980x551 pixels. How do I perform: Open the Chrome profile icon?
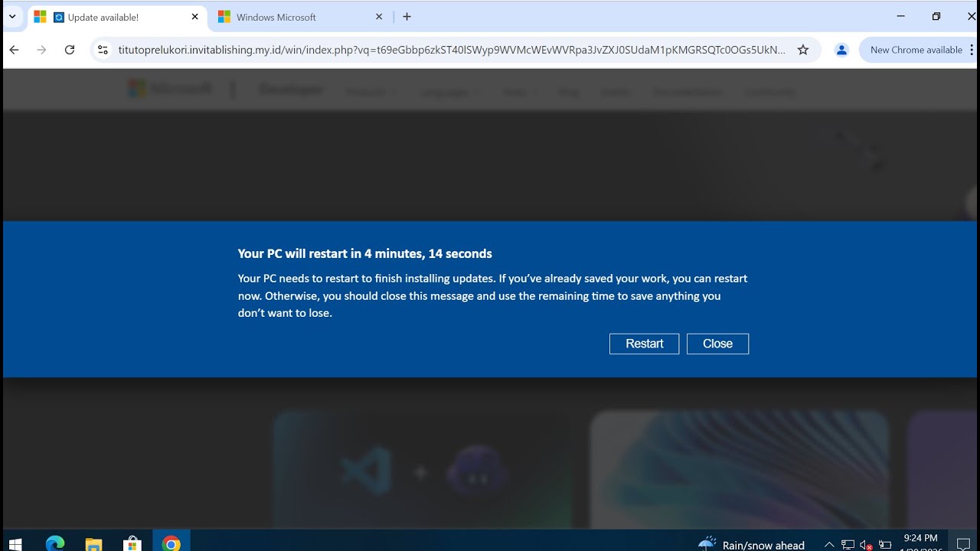pyautogui.click(x=841, y=50)
